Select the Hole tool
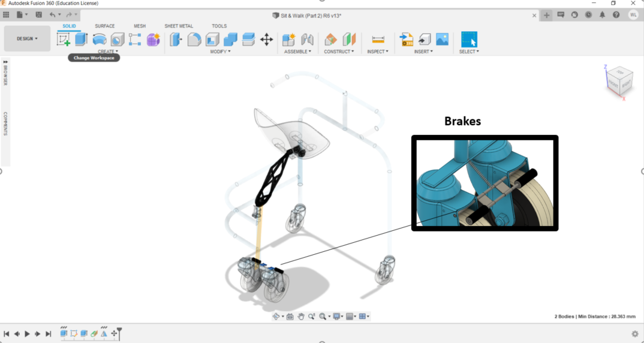Image resolution: width=644 pixels, height=343 pixels. 118,40
